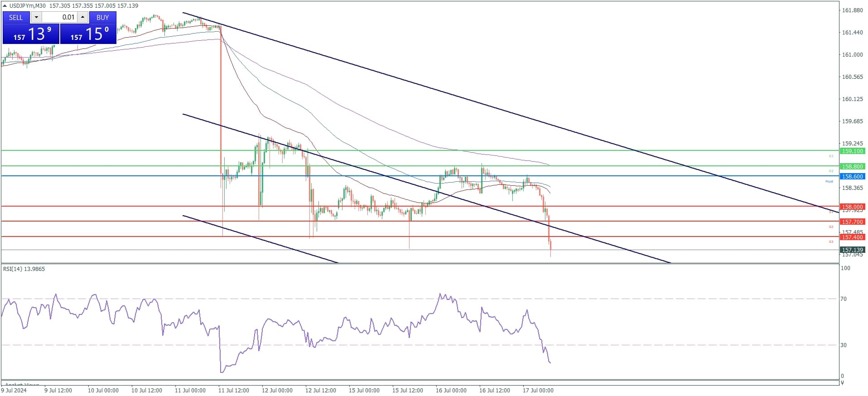Increase lot volume with up arrow
Viewport: 868px width, 396px height.
pos(82,17)
